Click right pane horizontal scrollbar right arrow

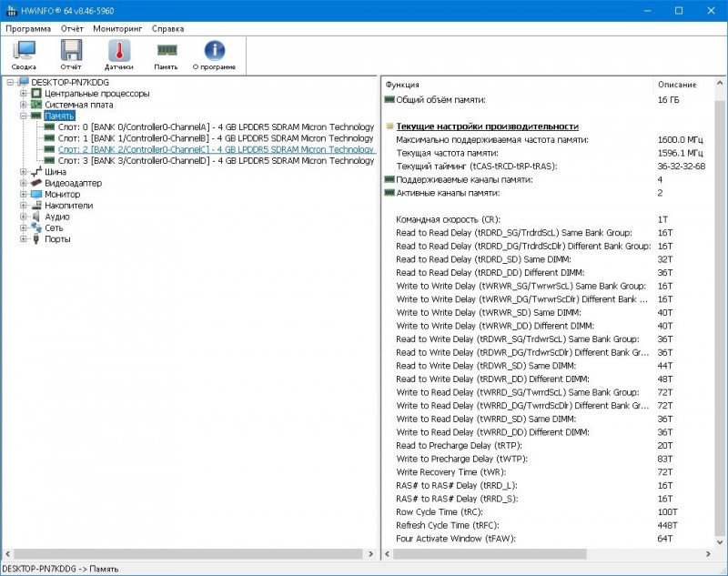(708, 554)
